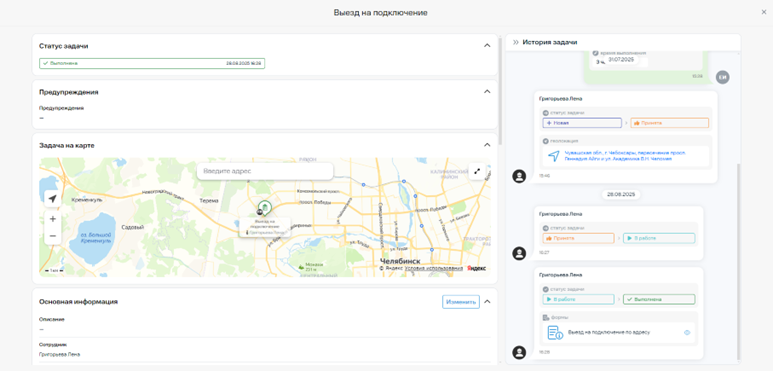Image resolution: width=773 pixels, height=371 pixels.
Task: Click the Принята badge in 16:27 entry
Action: coord(578,238)
